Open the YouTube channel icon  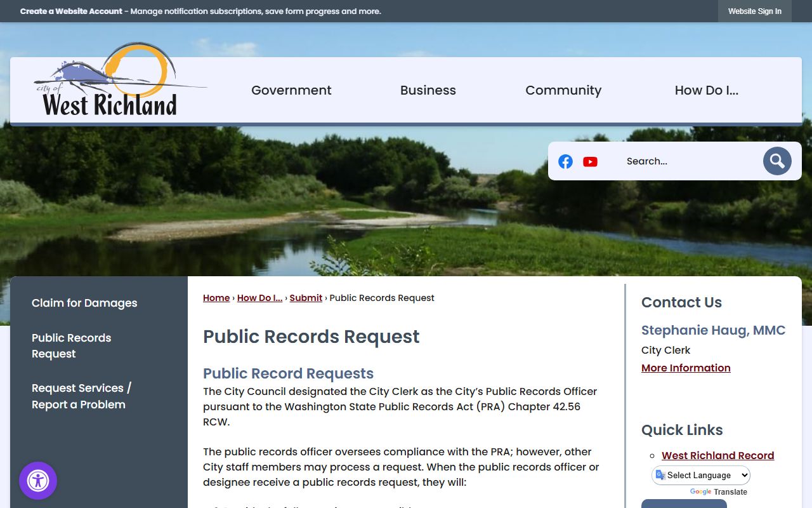click(590, 161)
